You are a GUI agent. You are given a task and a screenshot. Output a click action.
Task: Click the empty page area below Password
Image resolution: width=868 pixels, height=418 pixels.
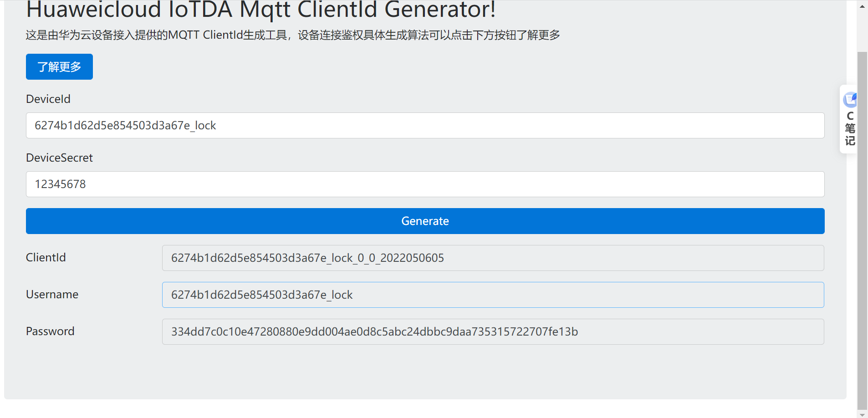[x=425, y=373]
